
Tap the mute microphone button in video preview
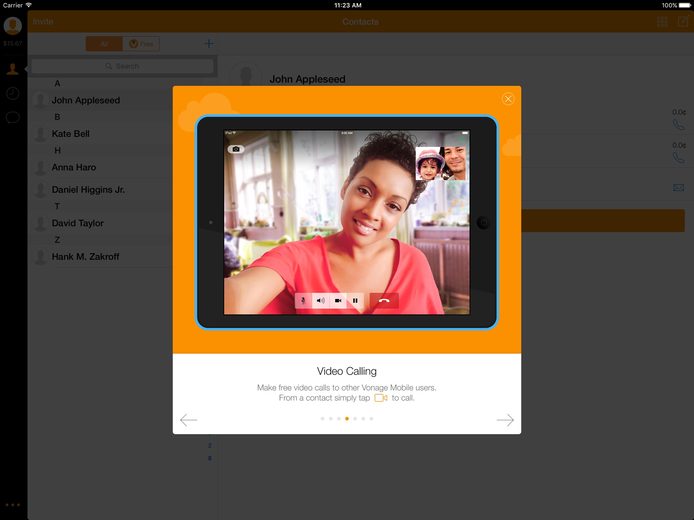[x=303, y=300]
